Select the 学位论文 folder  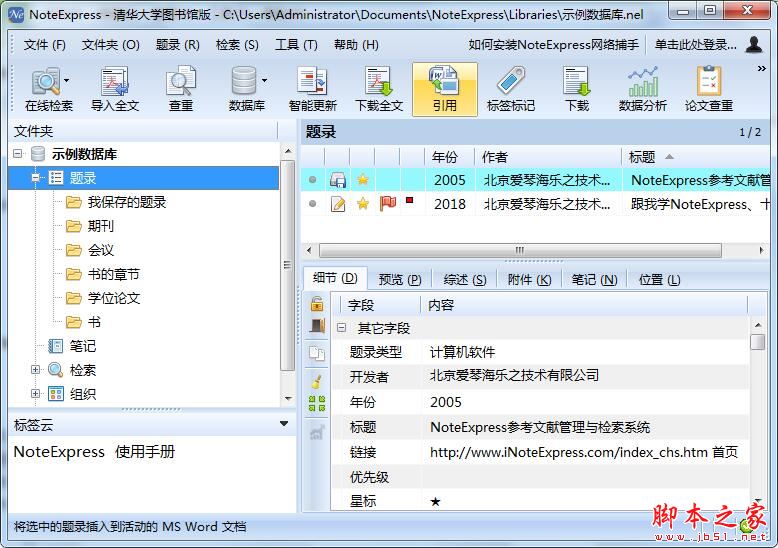coord(114,298)
